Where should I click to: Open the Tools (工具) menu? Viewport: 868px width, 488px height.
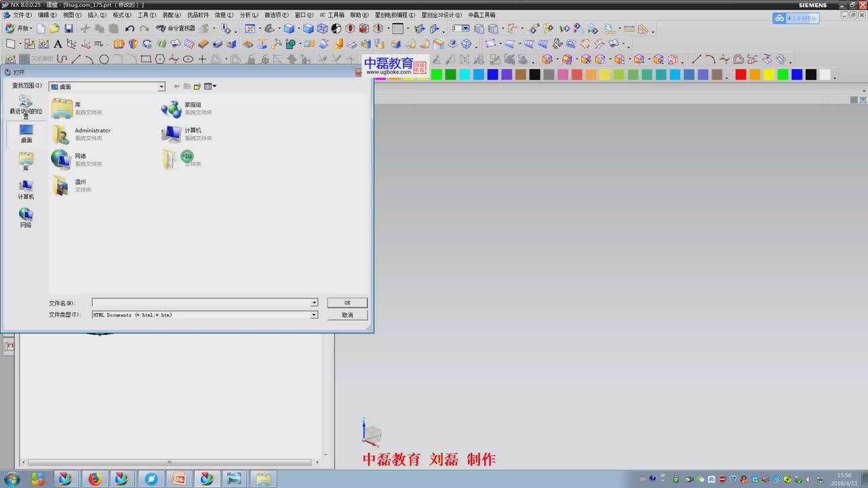(x=146, y=15)
